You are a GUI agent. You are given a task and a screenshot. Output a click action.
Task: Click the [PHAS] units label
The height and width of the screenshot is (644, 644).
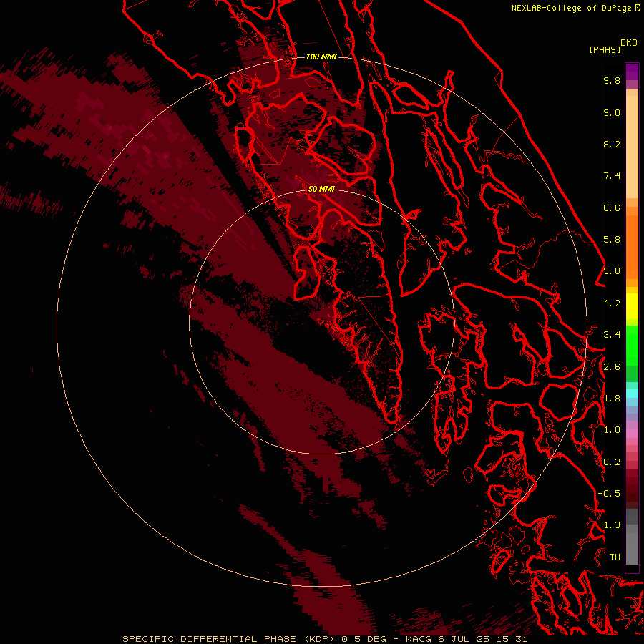[605, 49]
